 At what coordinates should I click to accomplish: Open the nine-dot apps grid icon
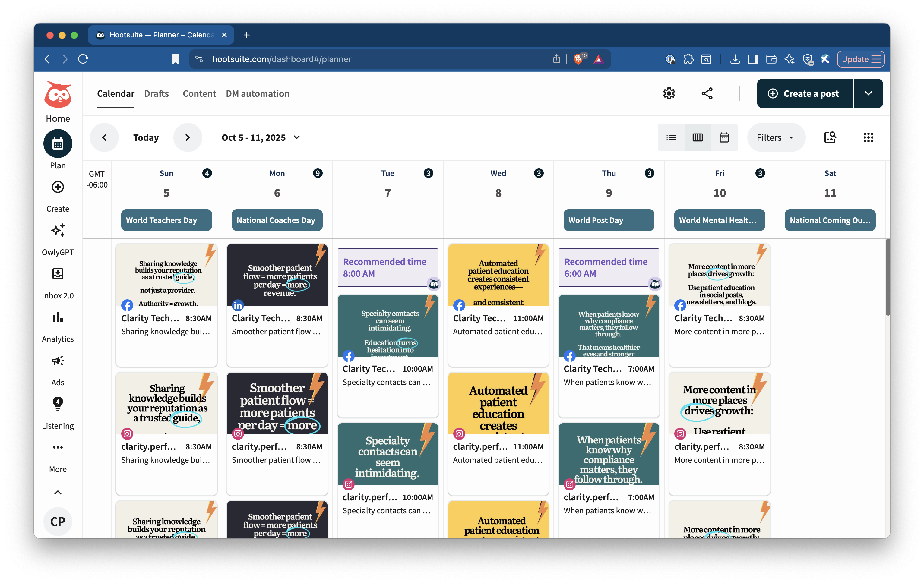pyautogui.click(x=868, y=137)
